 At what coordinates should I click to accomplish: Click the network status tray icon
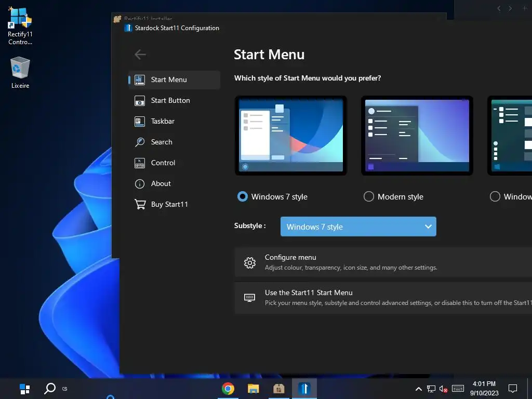[x=431, y=389]
